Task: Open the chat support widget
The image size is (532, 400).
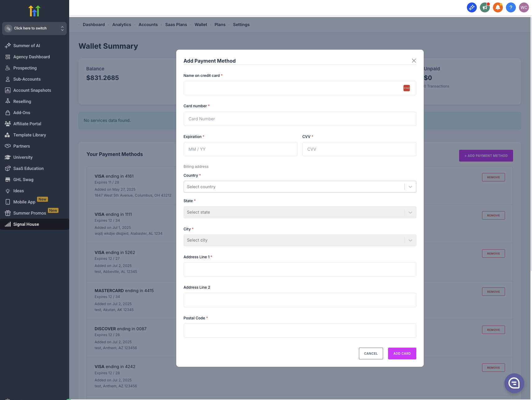Action: pos(514,383)
